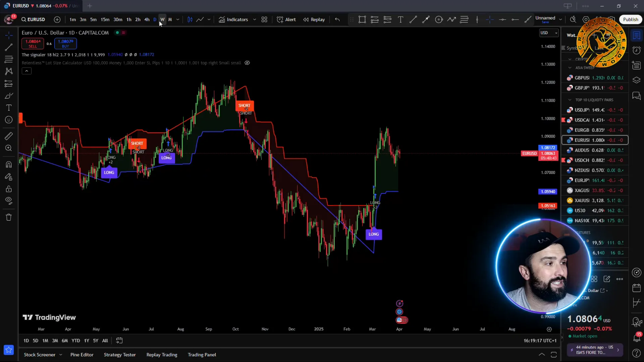Open the layout setup grid icon

pos(264,19)
